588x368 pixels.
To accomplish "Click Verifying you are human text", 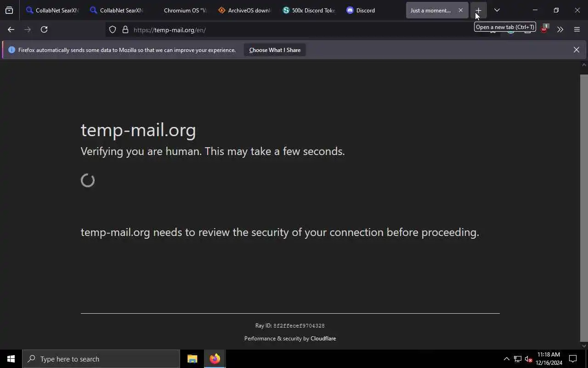I will pyautogui.click(x=213, y=151).
